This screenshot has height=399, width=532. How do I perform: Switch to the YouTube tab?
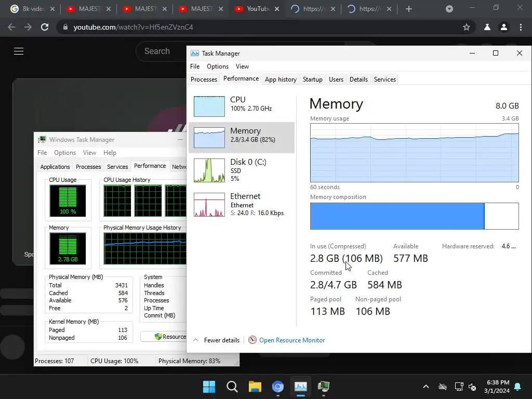click(x=257, y=9)
